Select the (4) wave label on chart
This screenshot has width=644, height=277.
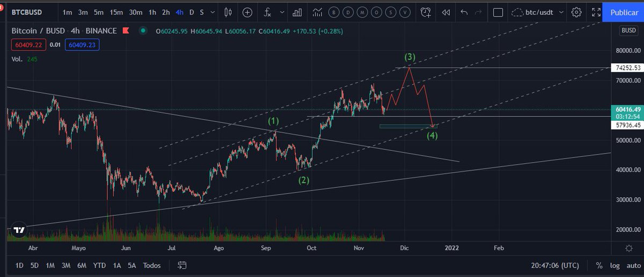pos(432,135)
